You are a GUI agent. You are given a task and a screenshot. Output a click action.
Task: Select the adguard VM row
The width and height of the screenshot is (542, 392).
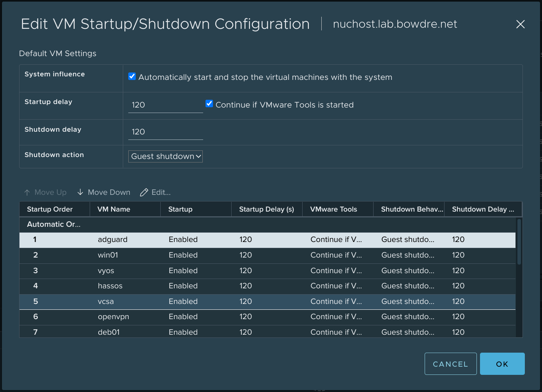point(267,240)
